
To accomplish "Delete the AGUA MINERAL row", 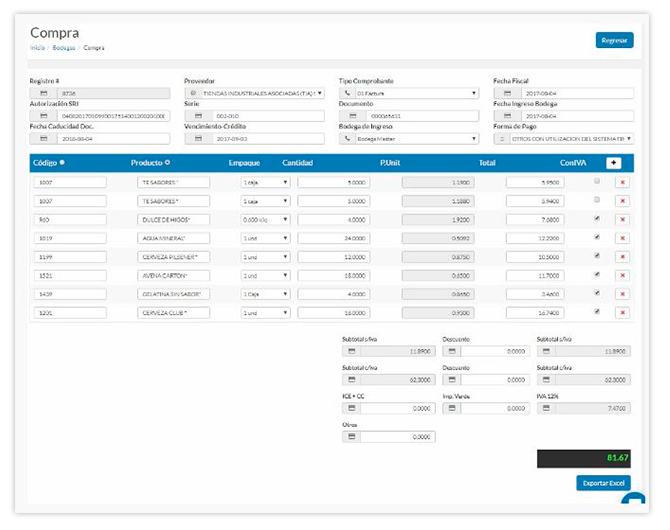I will (x=622, y=237).
